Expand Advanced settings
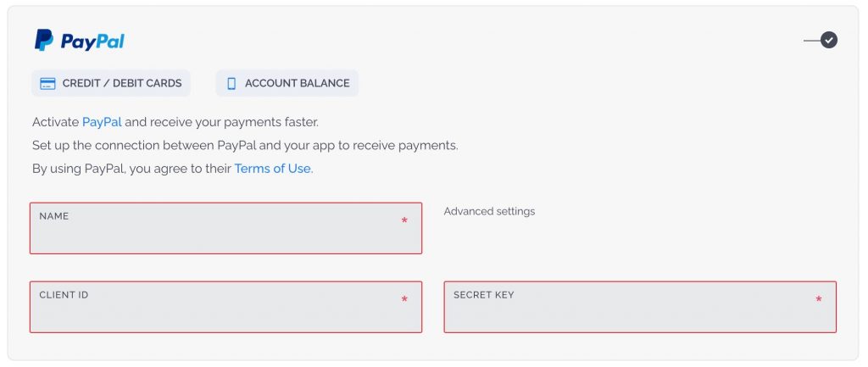The width and height of the screenshot is (868, 367). click(x=489, y=211)
